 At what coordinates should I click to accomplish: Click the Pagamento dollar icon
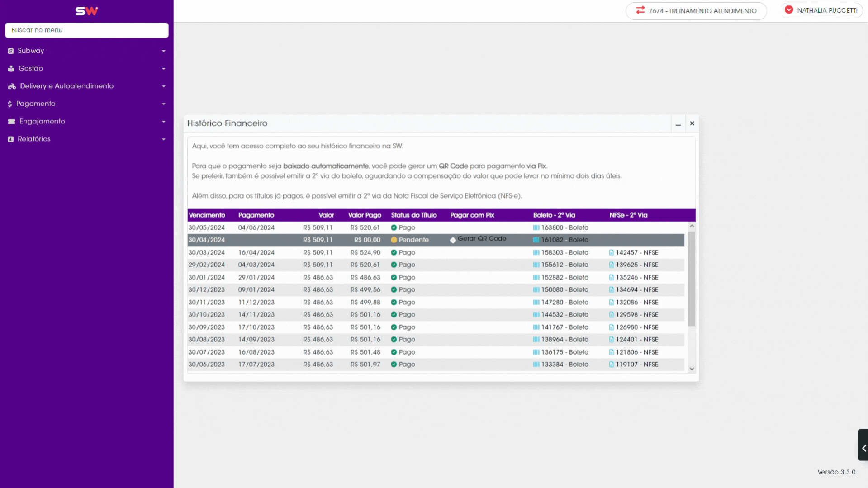10,104
